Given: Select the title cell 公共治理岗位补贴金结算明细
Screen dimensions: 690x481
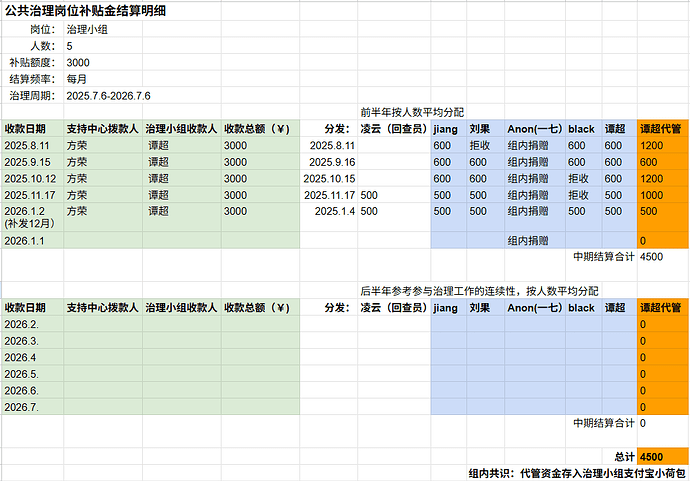Looking at the screenshot, I should [x=85, y=11].
